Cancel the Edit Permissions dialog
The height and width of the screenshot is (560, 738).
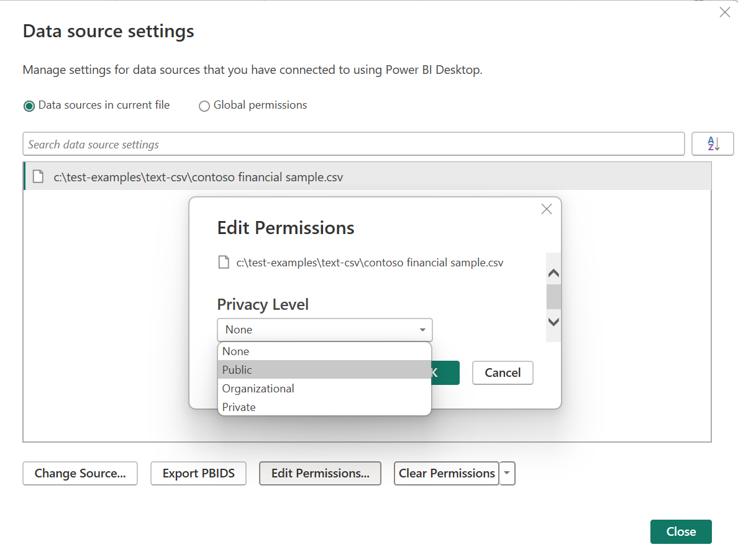click(x=503, y=373)
